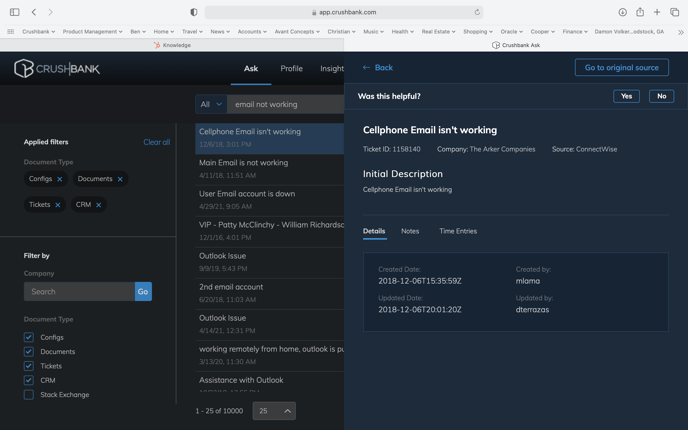Answer No to Was this helpful
688x430 pixels.
coord(662,96)
